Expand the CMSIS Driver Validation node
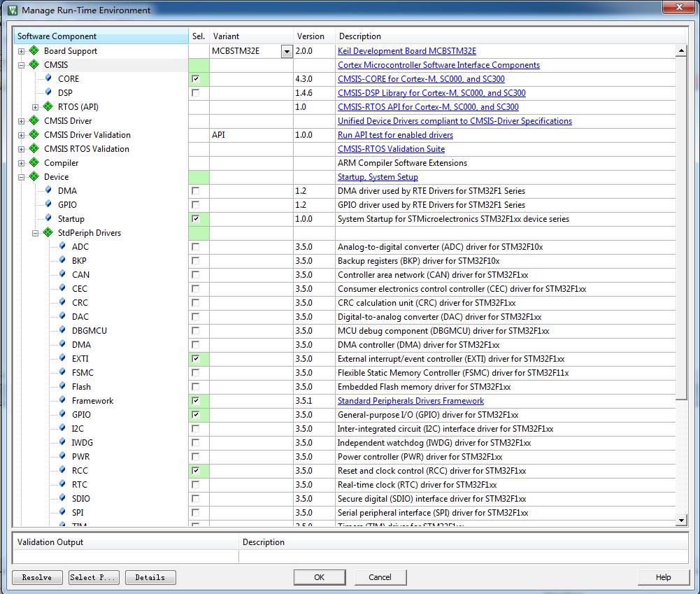700x594 pixels. pyautogui.click(x=21, y=135)
